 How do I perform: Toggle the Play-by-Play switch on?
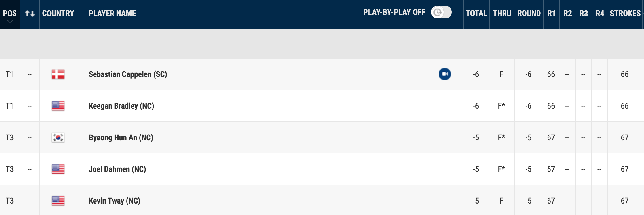pyautogui.click(x=441, y=12)
